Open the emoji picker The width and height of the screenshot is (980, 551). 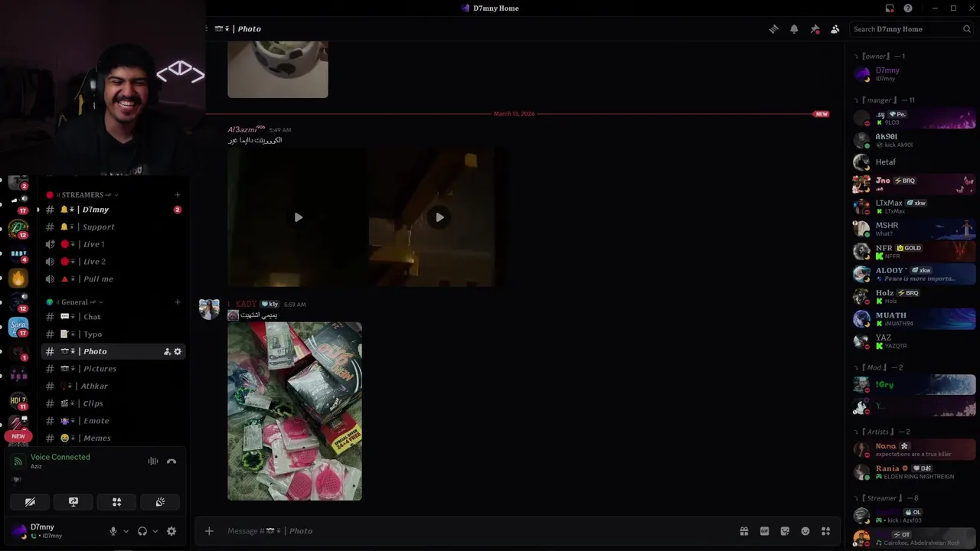tap(805, 531)
